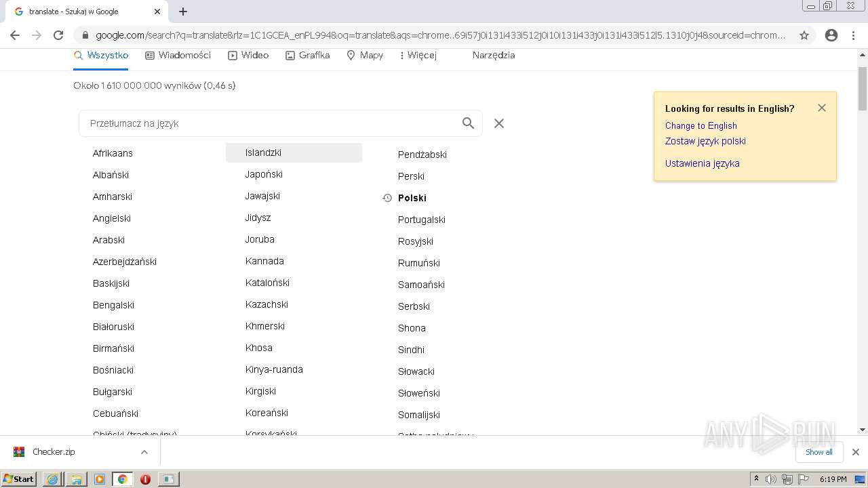Open Windows Explorer folder from the taskbar

(76, 479)
